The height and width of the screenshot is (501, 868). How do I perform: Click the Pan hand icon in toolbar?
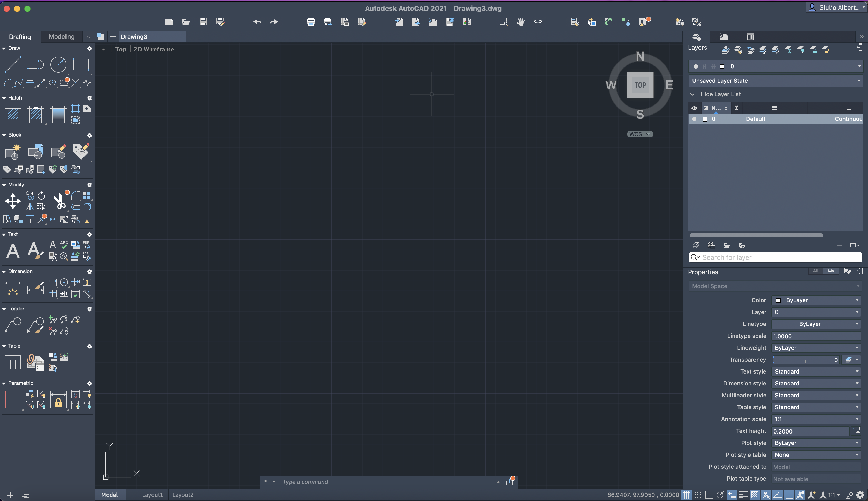(521, 22)
